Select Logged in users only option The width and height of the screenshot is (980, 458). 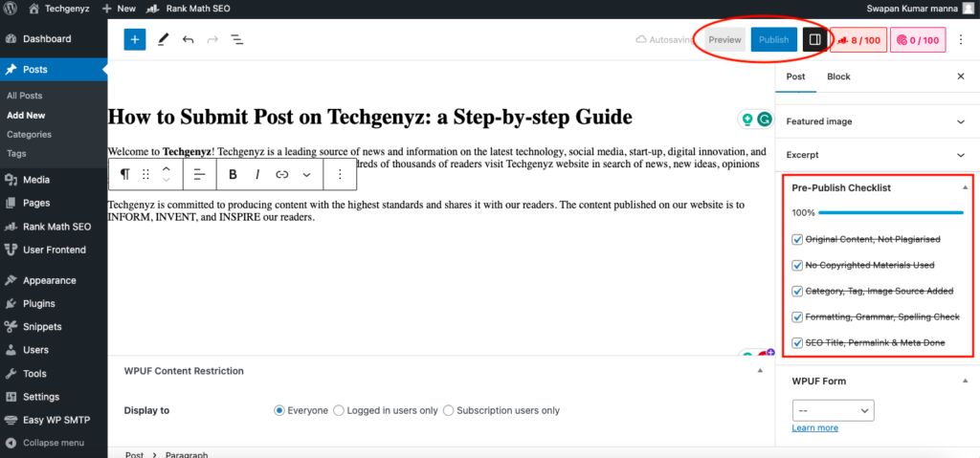pyautogui.click(x=339, y=410)
